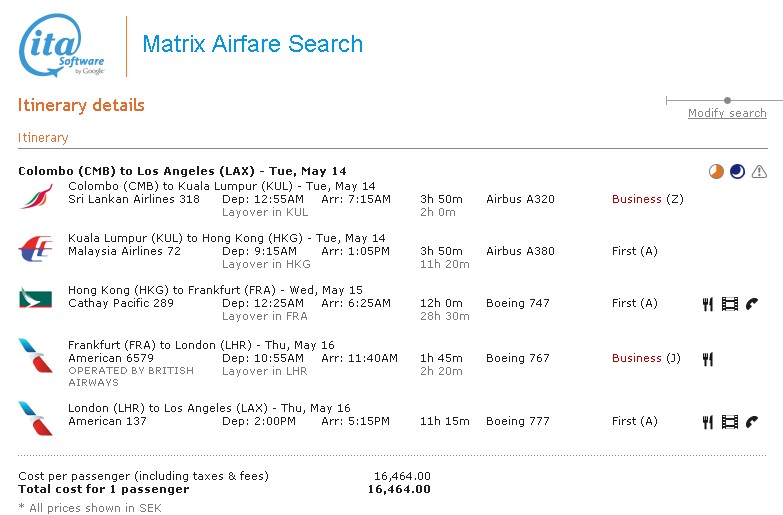
Task: Click film entertainment icon on American 137
Action: point(729,422)
